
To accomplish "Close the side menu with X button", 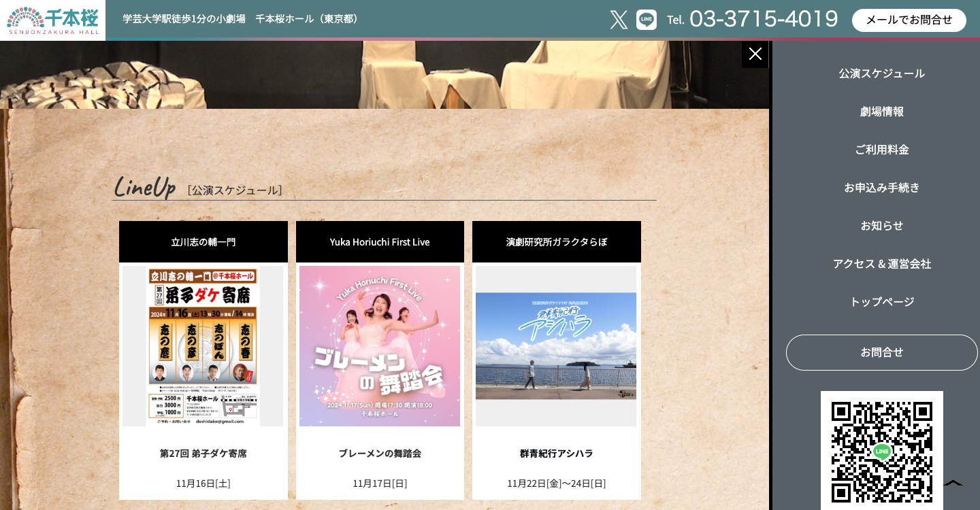I will pos(755,54).
